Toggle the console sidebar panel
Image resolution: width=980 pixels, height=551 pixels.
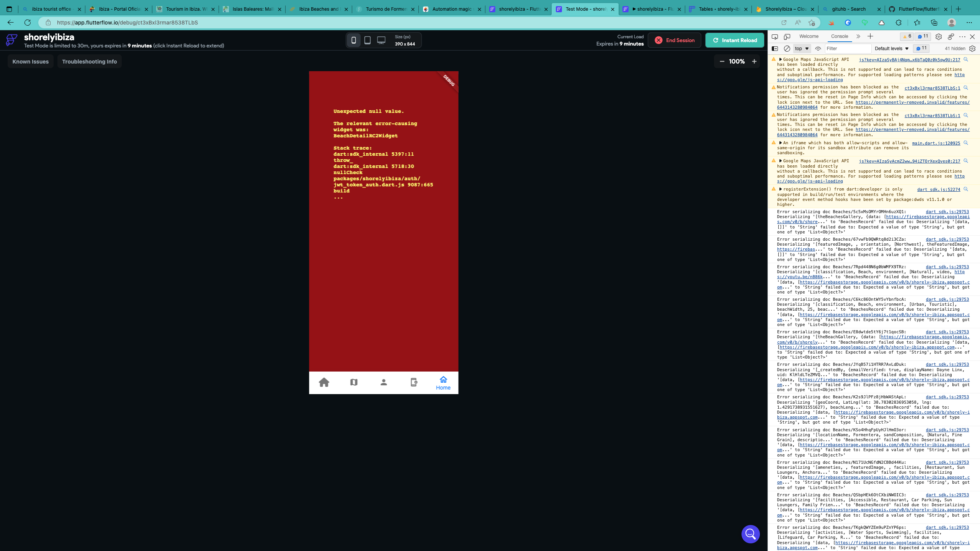775,49
